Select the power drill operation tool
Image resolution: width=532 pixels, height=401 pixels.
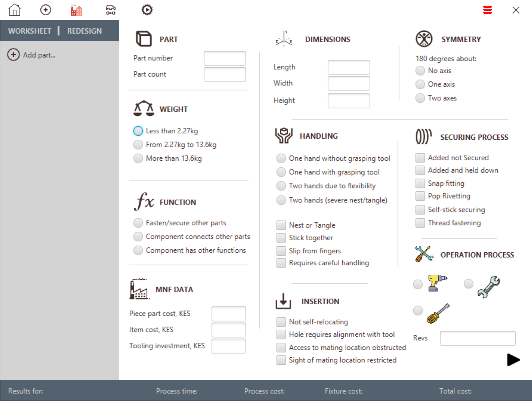tap(418, 284)
